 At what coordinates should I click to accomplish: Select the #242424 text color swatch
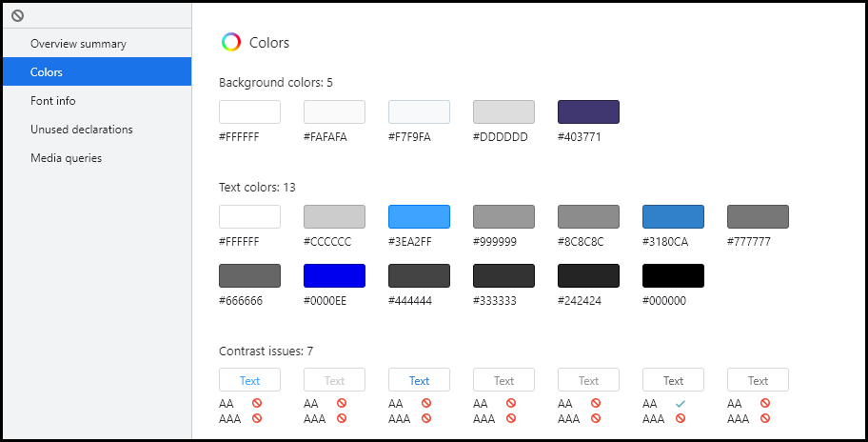(x=588, y=276)
